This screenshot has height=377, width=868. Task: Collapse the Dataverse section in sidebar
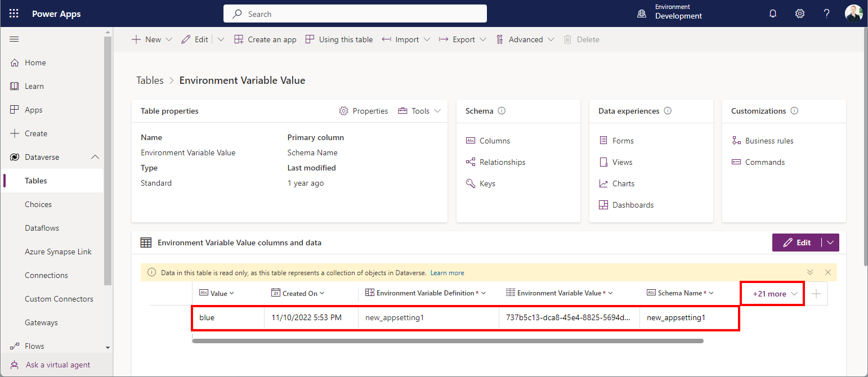[x=95, y=157]
